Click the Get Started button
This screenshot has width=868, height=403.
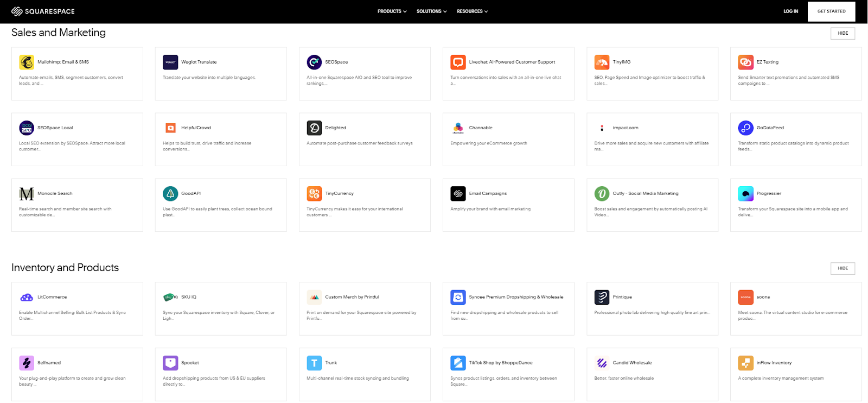[x=831, y=11]
